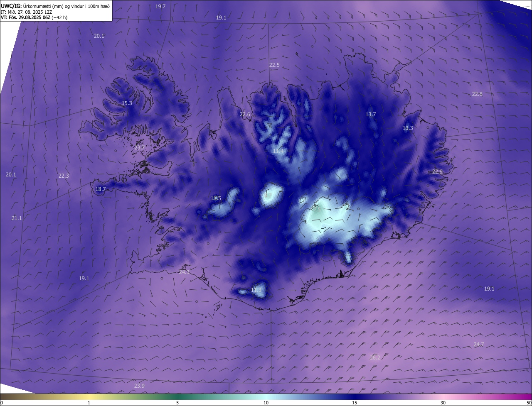Click the '23.7' value over Breiðafjörður bay

(x=140, y=148)
